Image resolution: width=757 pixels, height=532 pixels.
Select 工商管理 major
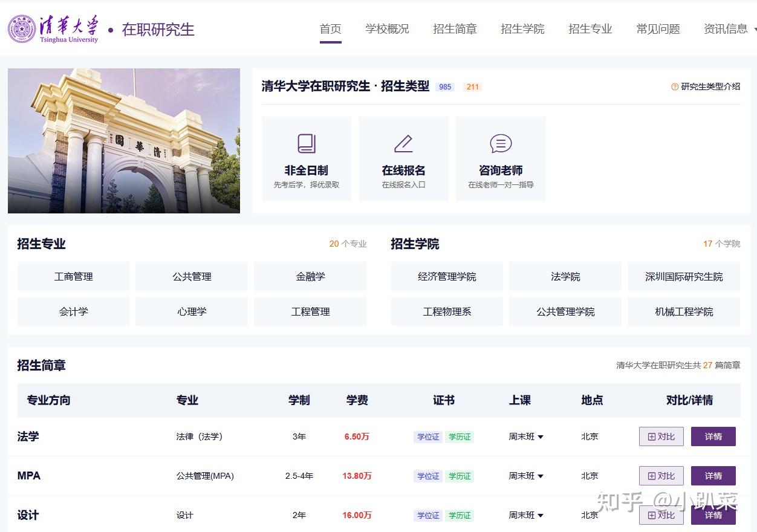(x=73, y=276)
